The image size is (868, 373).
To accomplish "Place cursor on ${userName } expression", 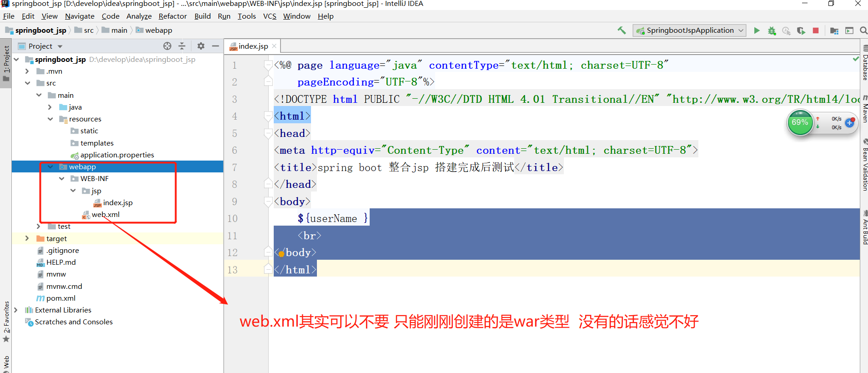I will point(333,218).
